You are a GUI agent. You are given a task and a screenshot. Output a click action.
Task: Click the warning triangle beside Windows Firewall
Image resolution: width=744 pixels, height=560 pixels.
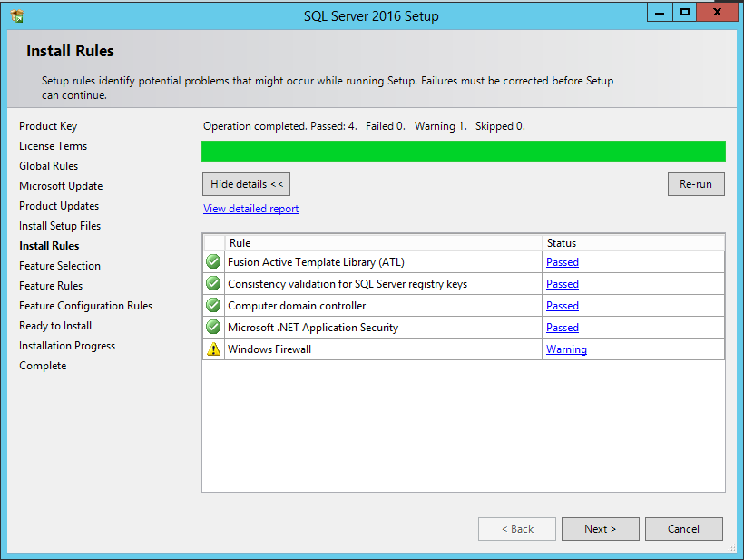pos(212,349)
